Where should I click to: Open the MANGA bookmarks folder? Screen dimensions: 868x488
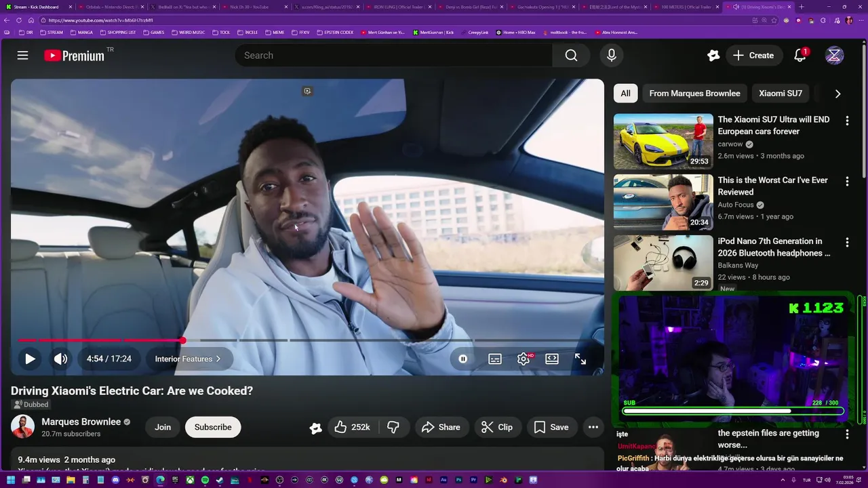click(x=81, y=33)
